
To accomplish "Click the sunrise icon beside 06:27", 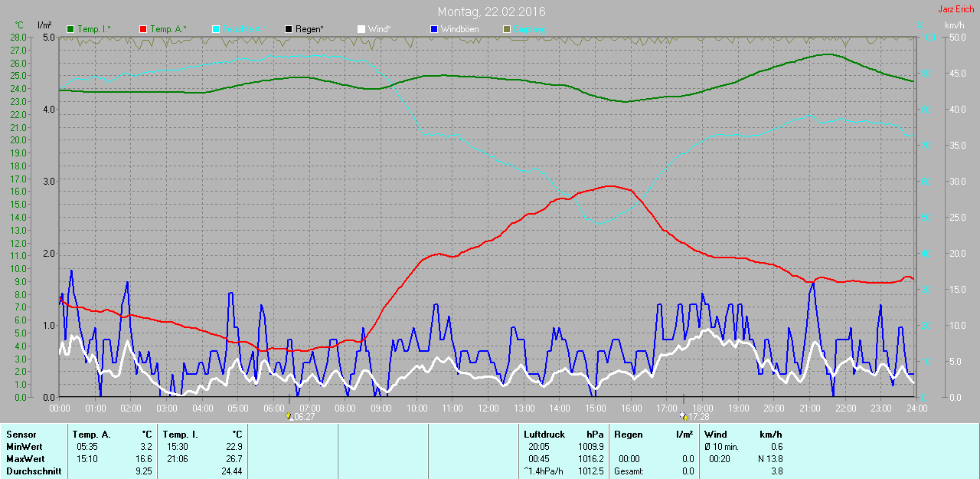I will point(289,417).
